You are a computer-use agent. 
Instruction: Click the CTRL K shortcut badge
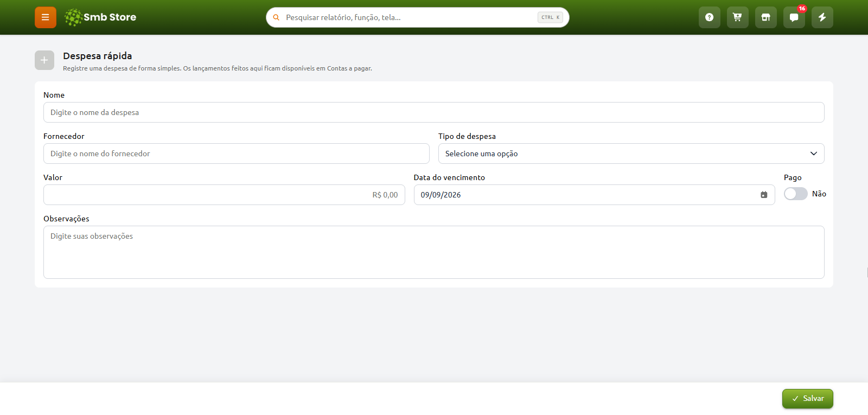pyautogui.click(x=550, y=17)
